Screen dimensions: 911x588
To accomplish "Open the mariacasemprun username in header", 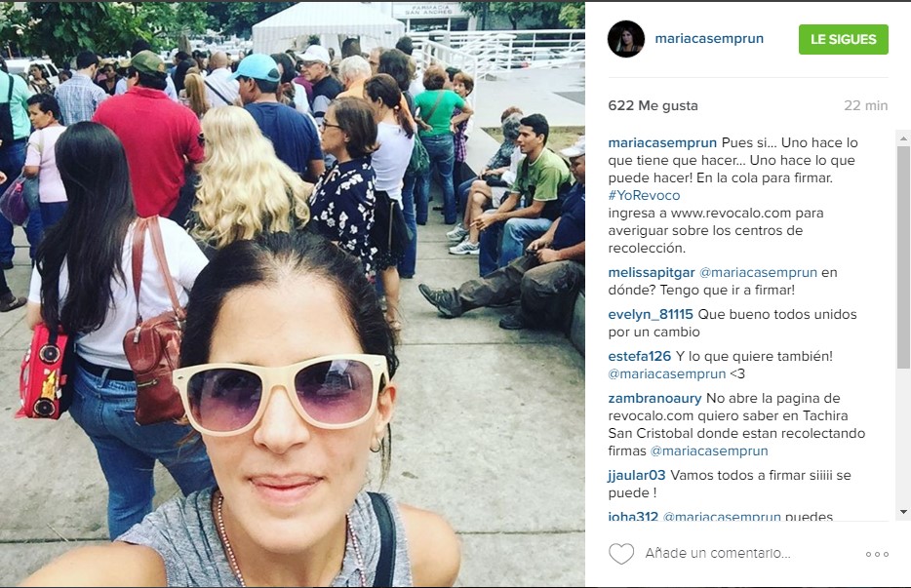I will 709,38.
